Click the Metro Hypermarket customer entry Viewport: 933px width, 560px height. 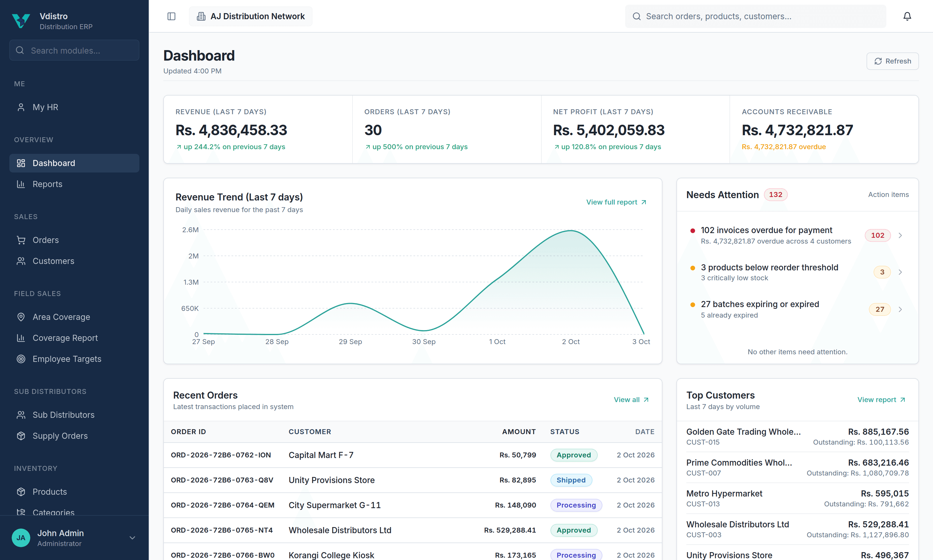797,499
